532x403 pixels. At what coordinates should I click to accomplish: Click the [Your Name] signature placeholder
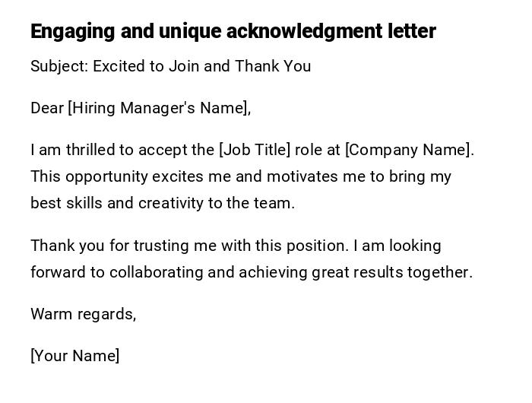(74, 356)
